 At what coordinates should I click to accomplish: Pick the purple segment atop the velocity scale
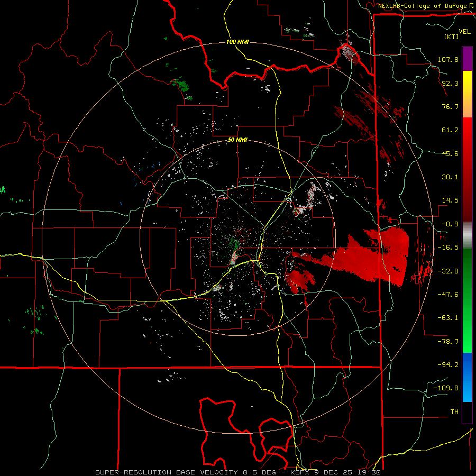coord(467,59)
